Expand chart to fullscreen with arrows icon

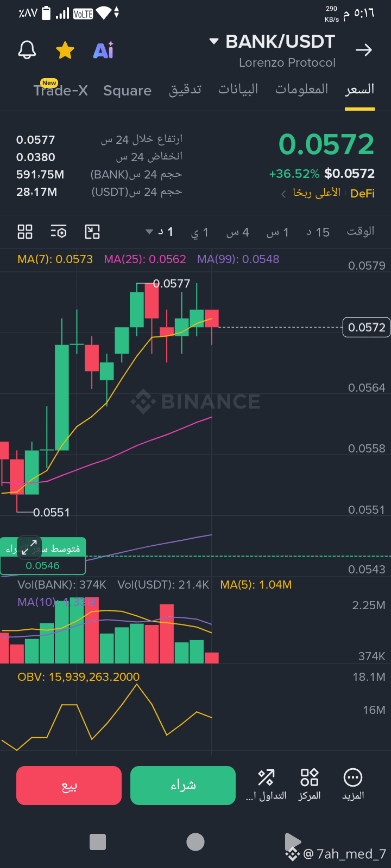[29, 547]
